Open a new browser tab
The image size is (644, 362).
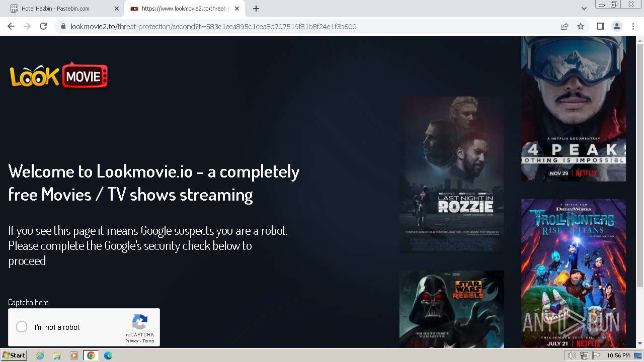click(x=256, y=9)
